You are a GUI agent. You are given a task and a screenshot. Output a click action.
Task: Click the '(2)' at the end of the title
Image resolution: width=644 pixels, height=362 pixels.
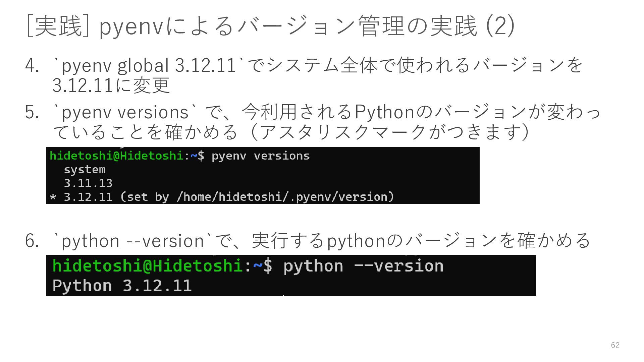pos(500,26)
